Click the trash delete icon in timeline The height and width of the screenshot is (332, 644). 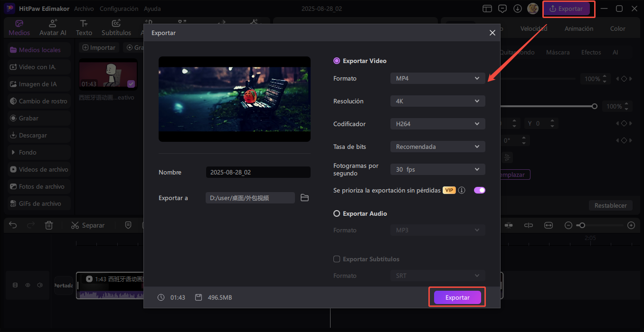point(48,225)
